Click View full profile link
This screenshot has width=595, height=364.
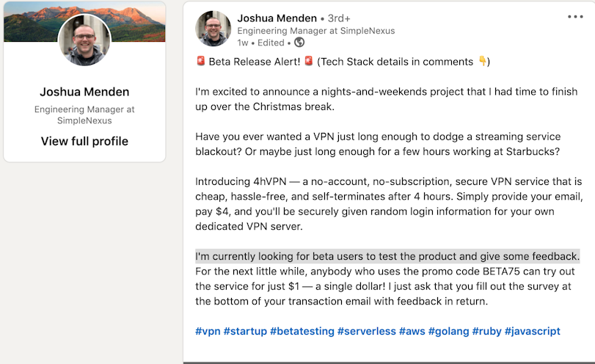point(84,142)
